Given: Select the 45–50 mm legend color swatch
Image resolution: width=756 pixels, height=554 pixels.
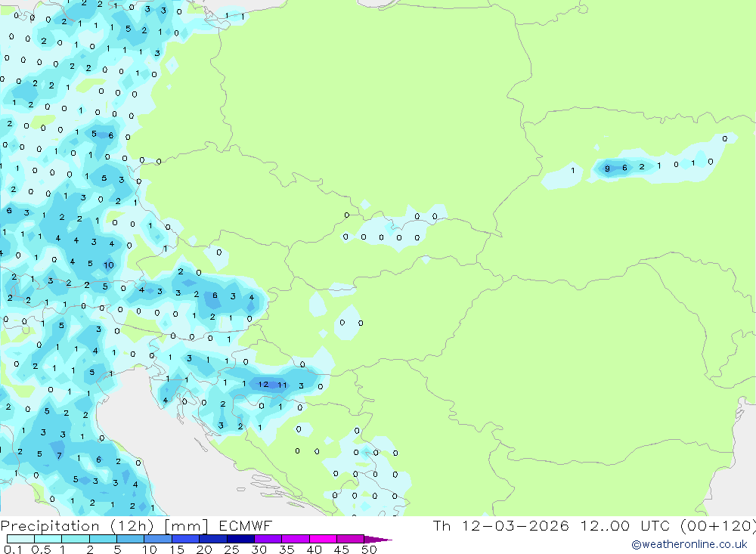Looking at the screenshot, I should tap(351, 539).
